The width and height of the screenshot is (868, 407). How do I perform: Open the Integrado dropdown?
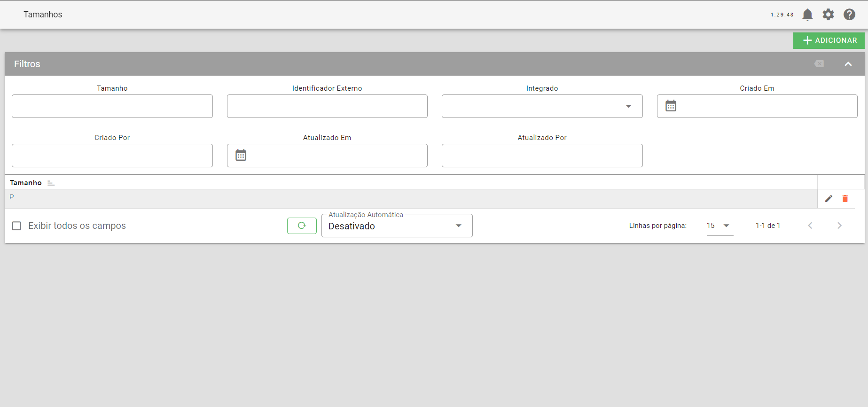(542, 106)
